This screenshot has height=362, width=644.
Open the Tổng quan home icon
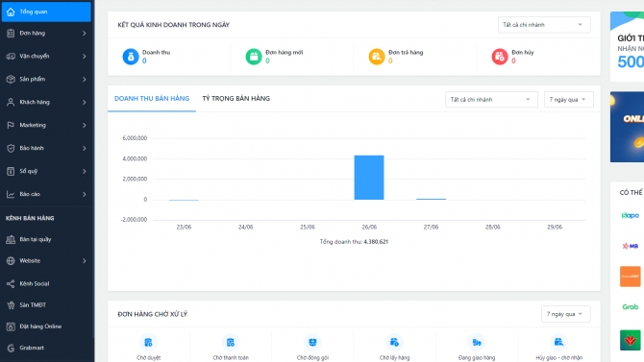click(x=11, y=12)
